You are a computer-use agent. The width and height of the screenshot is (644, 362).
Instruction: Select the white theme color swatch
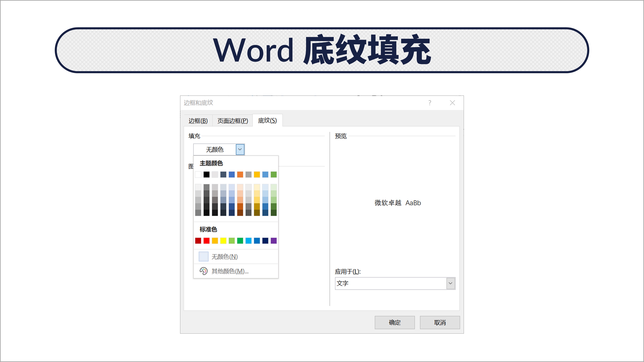198,175
